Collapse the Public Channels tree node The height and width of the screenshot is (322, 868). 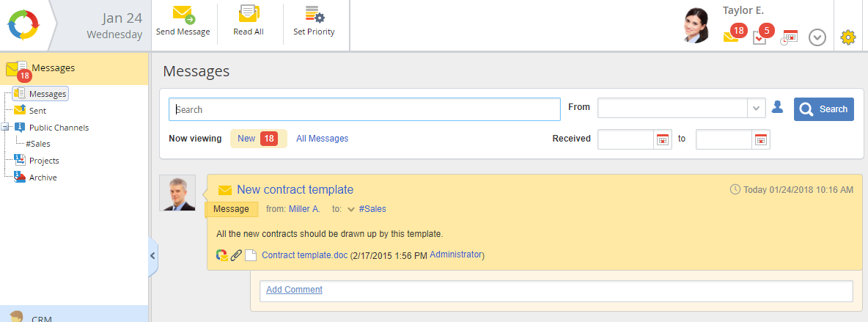[x=6, y=127]
